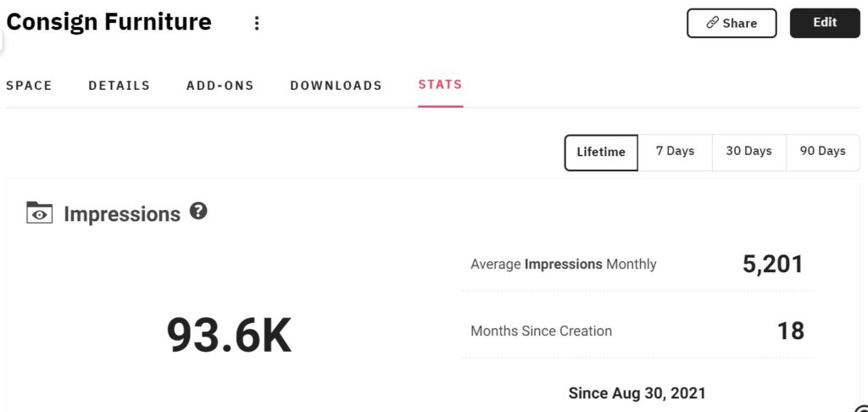Click the Impressions help question mark icon
Image resolution: width=868 pixels, height=412 pixels.
[198, 211]
